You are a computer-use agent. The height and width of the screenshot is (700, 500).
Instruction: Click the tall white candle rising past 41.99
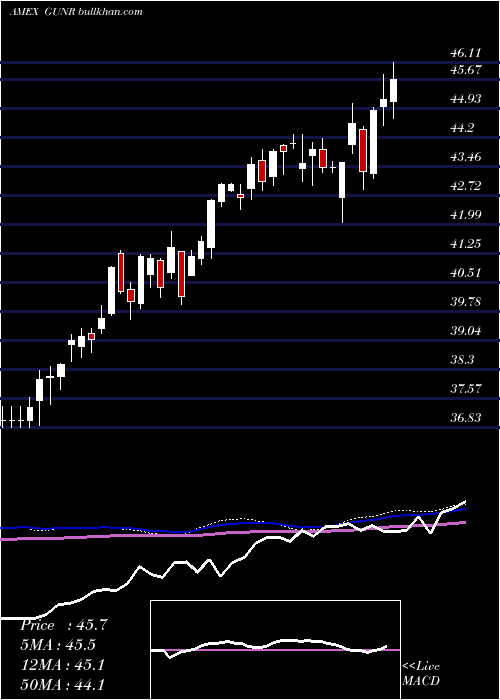[x=211, y=224]
